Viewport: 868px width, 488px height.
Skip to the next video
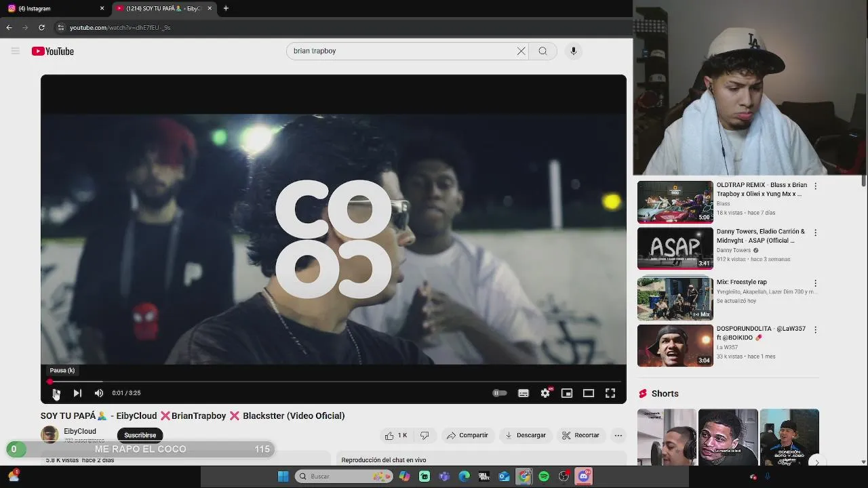coord(77,393)
